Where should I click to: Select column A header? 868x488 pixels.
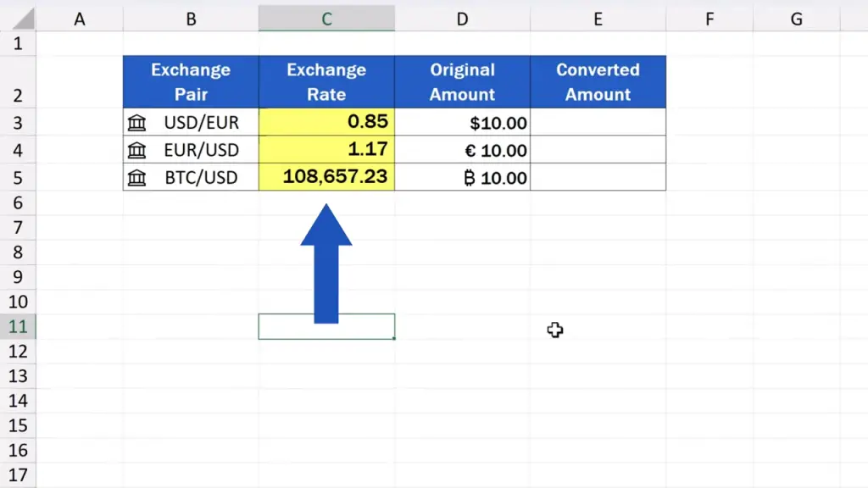click(x=80, y=19)
